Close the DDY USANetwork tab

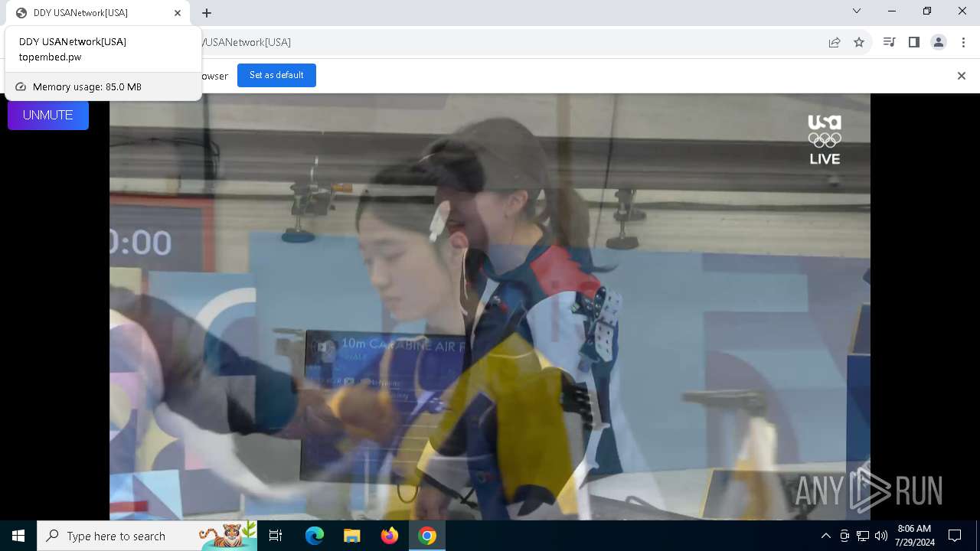pyautogui.click(x=178, y=13)
